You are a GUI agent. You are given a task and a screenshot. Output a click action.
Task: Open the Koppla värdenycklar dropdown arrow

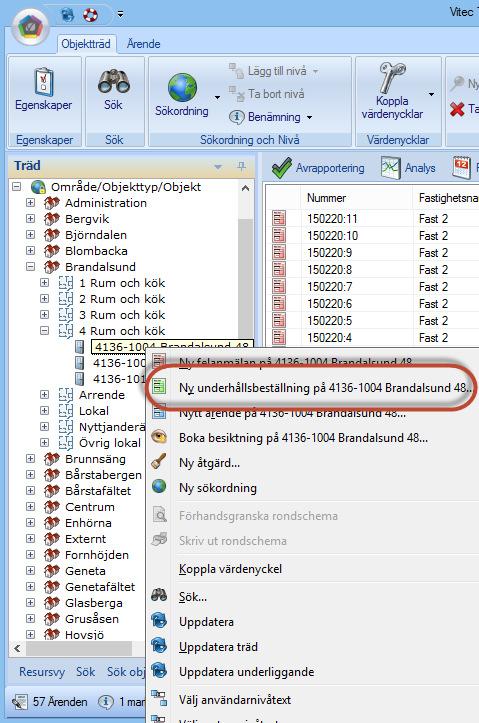pyautogui.click(x=432, y=95)
